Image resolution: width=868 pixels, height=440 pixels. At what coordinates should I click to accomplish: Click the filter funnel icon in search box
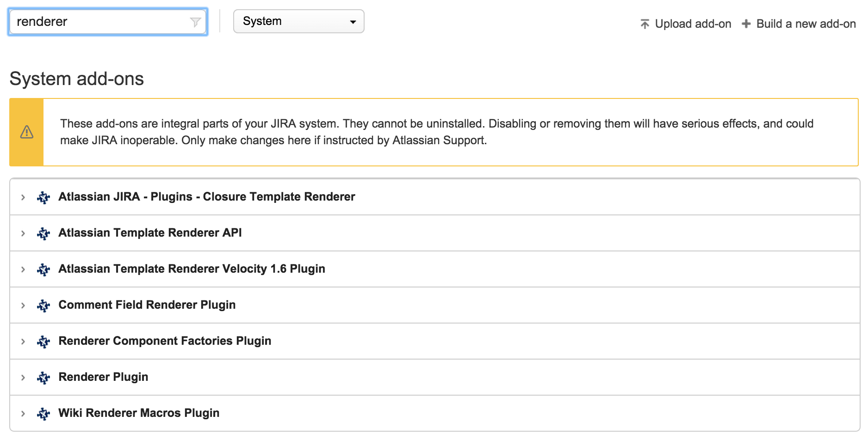coord(195,22)
